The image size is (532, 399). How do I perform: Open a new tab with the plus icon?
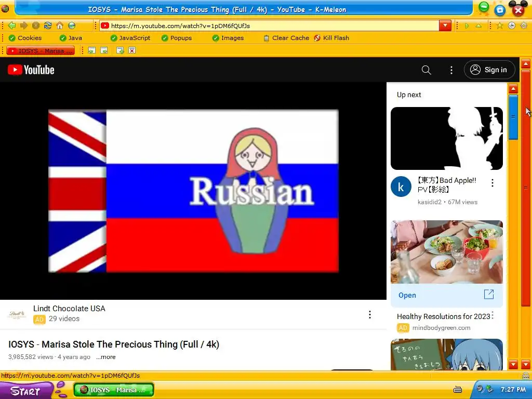(x=120, y=50)
